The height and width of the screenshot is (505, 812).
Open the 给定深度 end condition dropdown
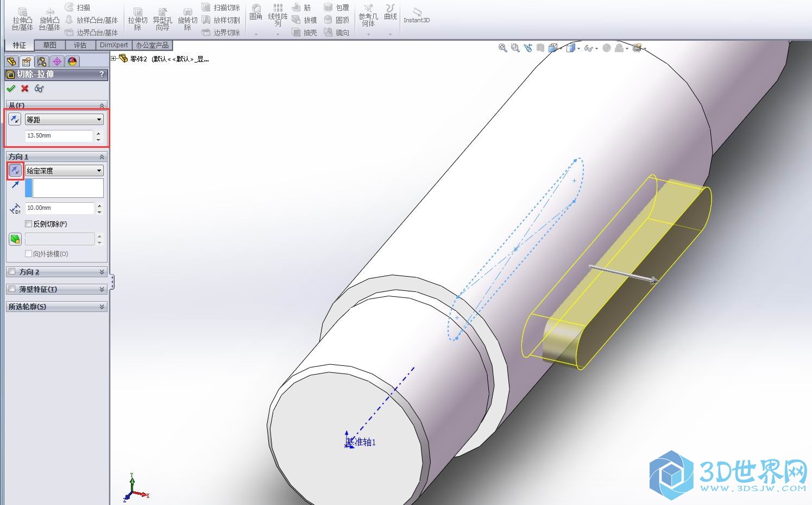[x=64, y=171]
